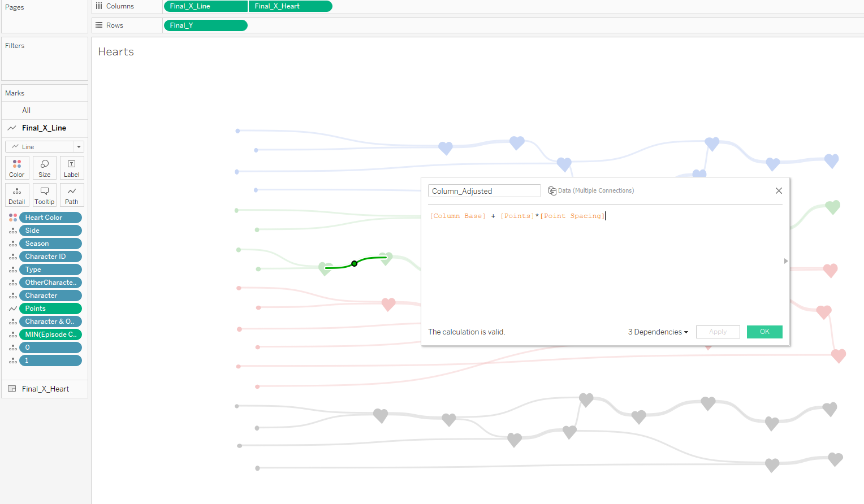The image size is (864, 504).
Task: Select the Final_Y pill on Rows
Action: 205,25
